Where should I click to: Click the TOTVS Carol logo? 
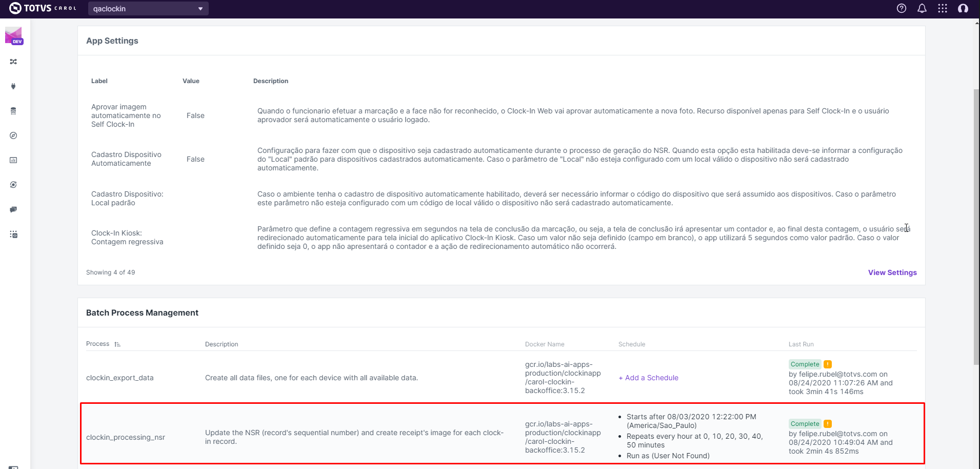(43, 8)
